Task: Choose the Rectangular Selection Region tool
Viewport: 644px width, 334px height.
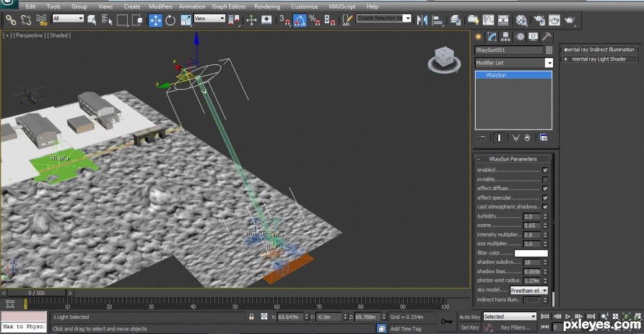Action: coord(122,20)
